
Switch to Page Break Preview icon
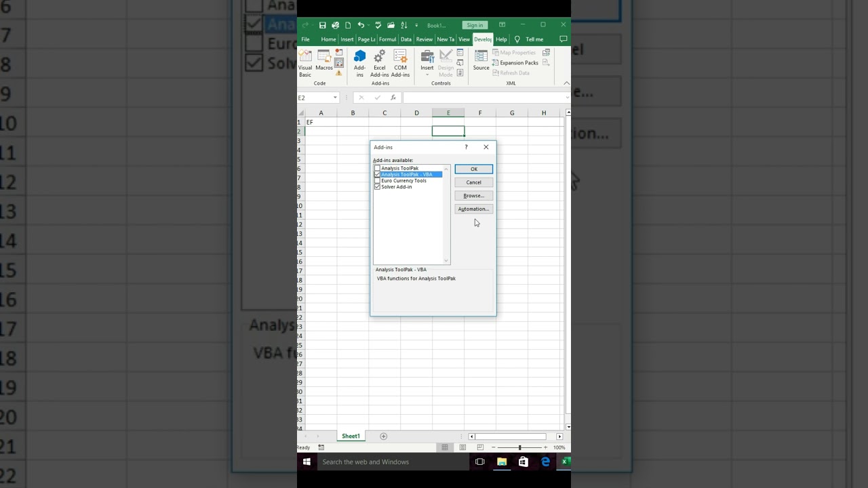tap(480, 447)
